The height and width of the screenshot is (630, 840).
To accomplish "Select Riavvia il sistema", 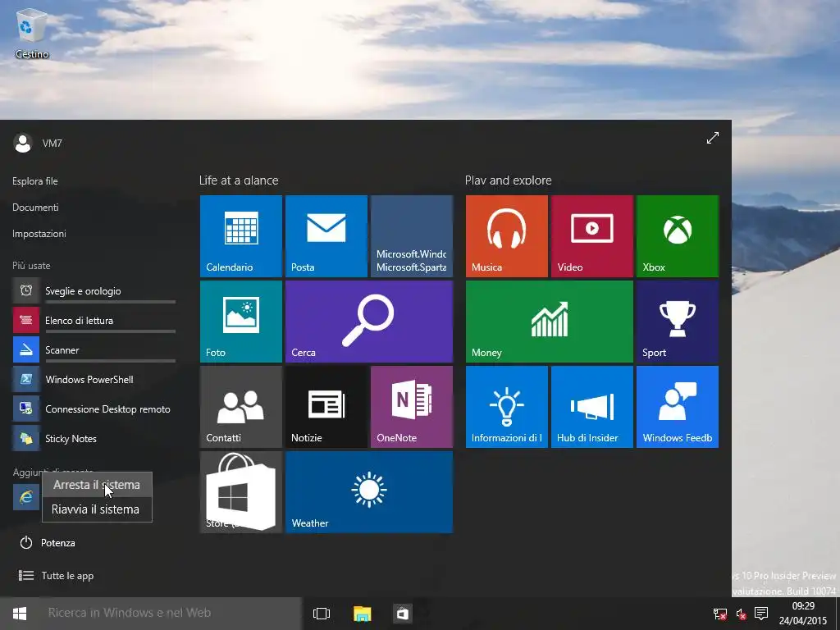I will [97, 509].
